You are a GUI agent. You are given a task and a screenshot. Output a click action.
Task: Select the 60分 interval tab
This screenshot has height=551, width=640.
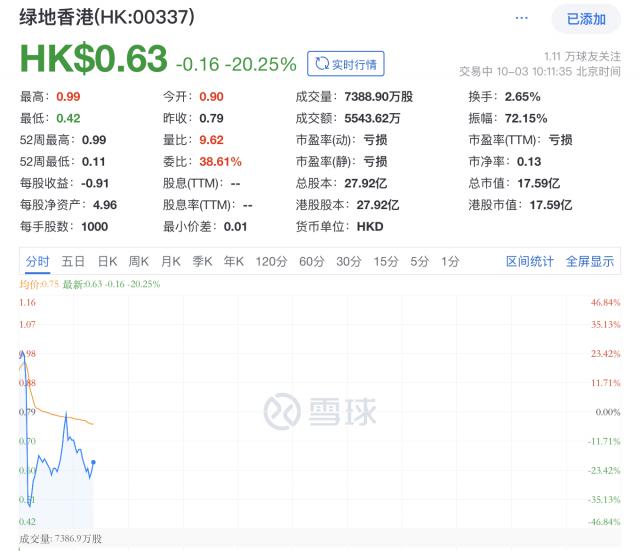point(311,261)
